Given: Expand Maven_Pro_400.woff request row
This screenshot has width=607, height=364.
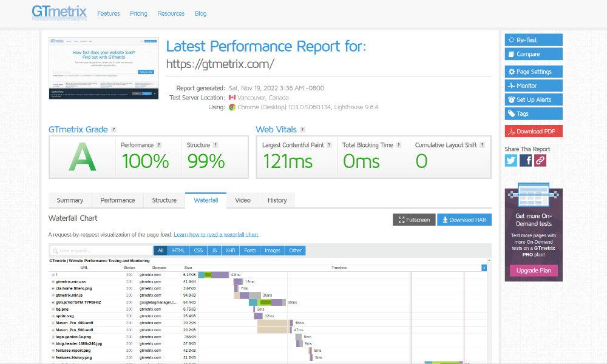Looking at the screenshot, I should 53,323.
